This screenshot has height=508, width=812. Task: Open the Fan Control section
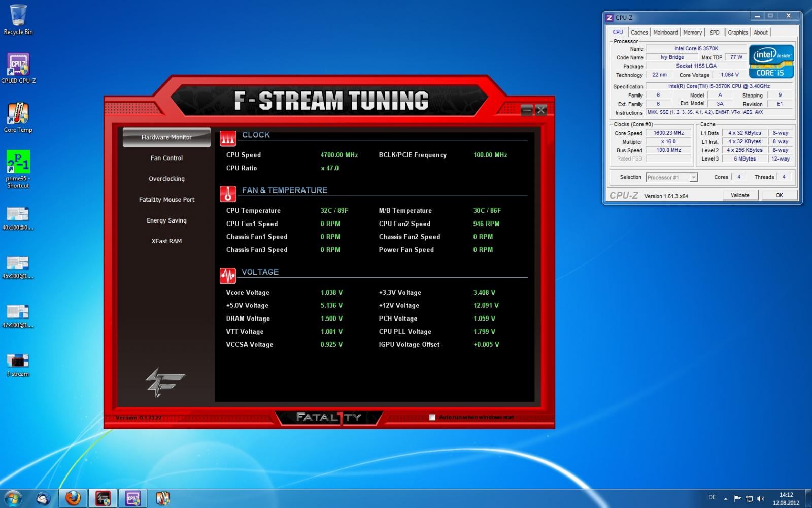coord(166,158)
